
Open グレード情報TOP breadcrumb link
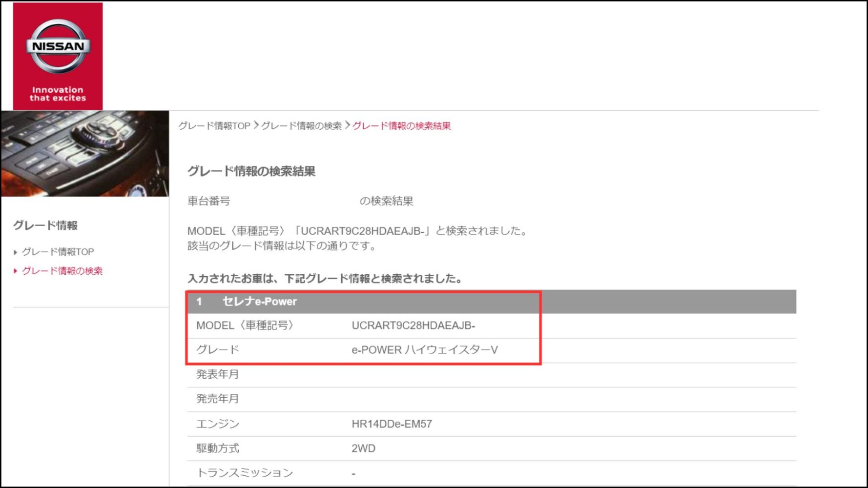pos(214,126)
